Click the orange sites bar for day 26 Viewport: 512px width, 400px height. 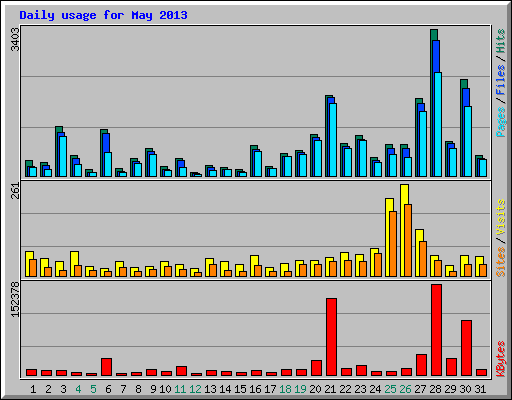point(408,240)
